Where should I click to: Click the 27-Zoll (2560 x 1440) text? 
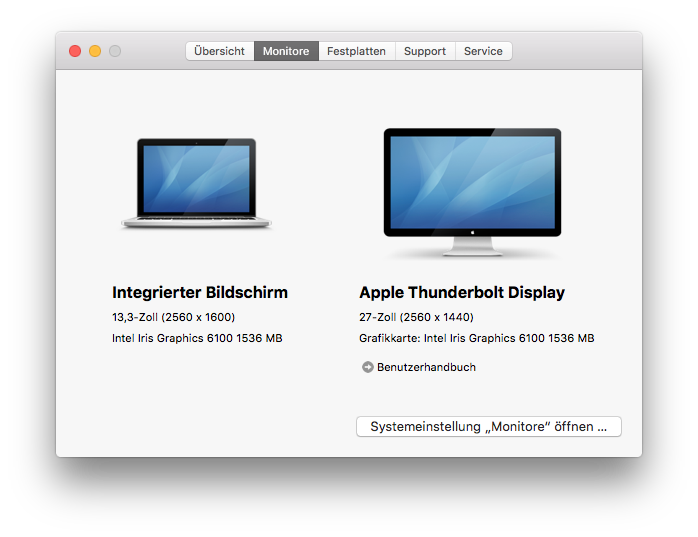[416, 317]
